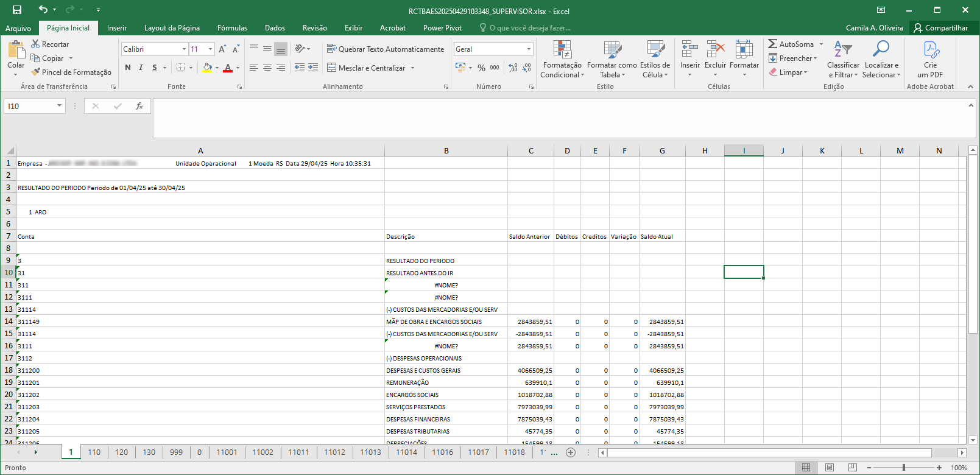This screenshot has width=980, height=475.
Task: Open Classificar e Filtrar sort options
Action: tap(843, 59)
